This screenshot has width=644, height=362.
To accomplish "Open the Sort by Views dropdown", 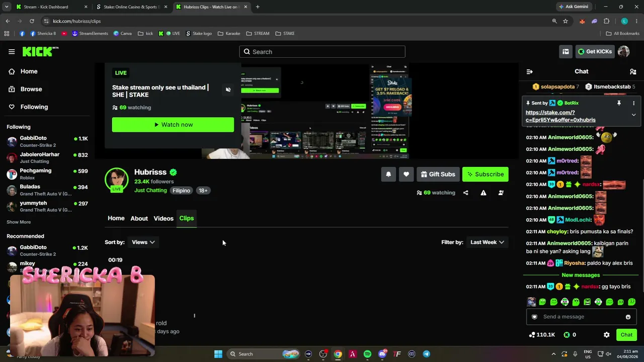I will point(143,242).
